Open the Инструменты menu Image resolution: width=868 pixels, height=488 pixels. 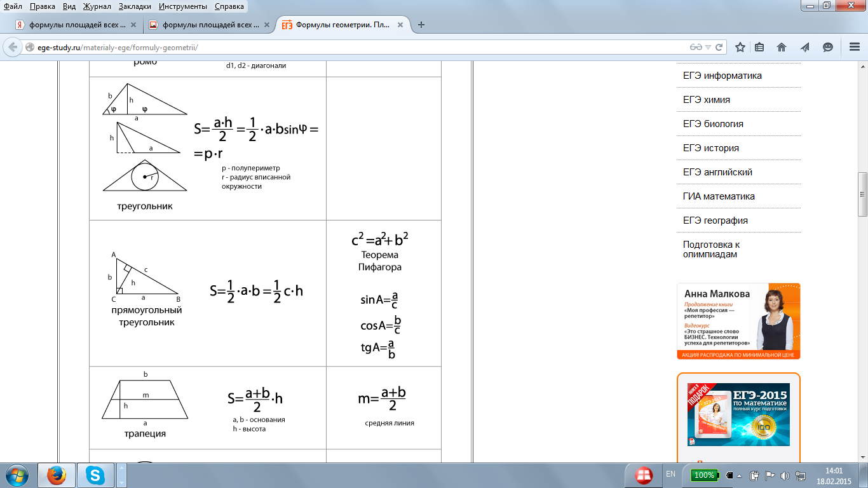coord(183,6)
